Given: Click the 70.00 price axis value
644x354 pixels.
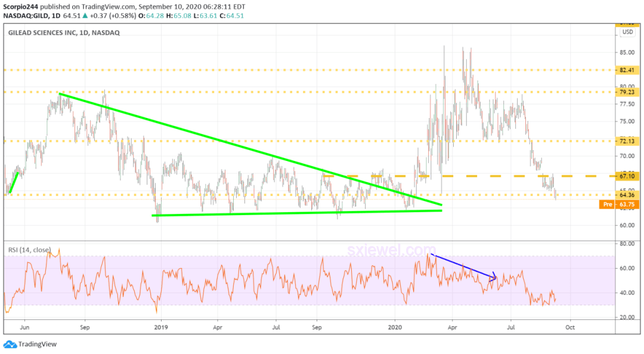Looking at the screenshot, I should click(x=627, y=156).
